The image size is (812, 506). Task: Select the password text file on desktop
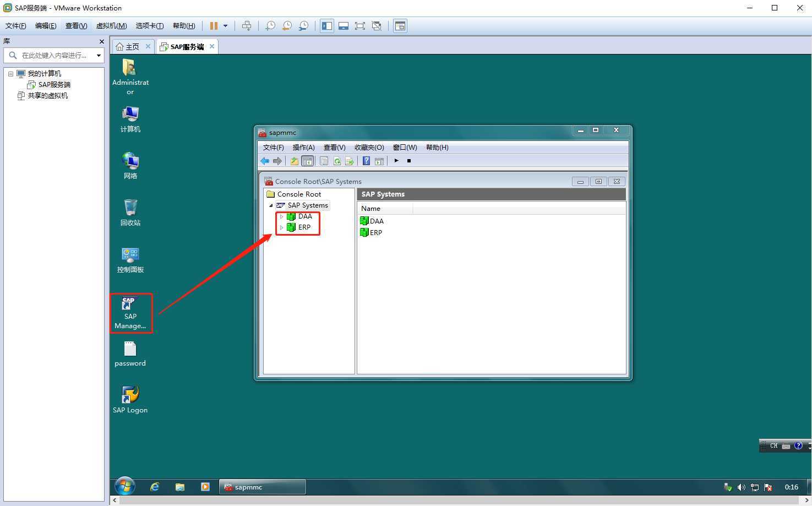click(130, 354)
